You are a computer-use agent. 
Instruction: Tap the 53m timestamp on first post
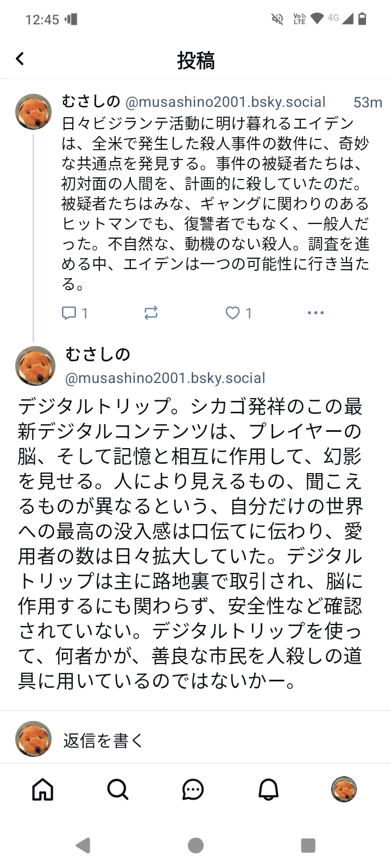pos(368,103)
